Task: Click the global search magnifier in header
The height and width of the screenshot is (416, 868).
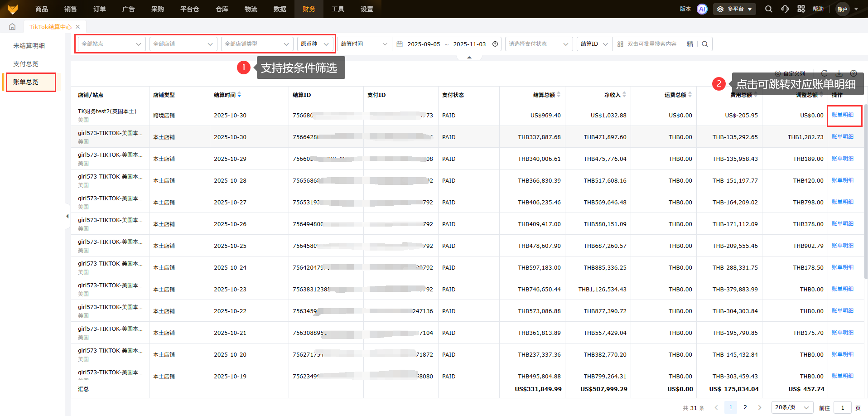Action: [x=768, y=9]
